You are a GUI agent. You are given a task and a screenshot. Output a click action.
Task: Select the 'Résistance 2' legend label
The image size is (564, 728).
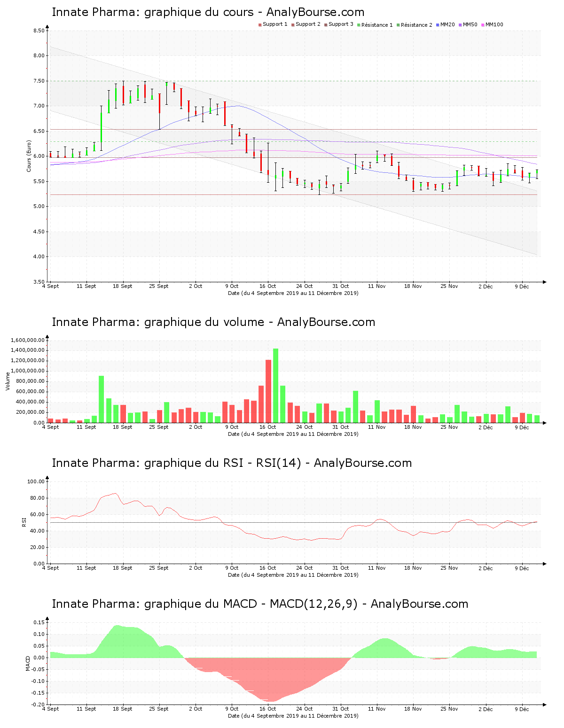coord(416,25)
